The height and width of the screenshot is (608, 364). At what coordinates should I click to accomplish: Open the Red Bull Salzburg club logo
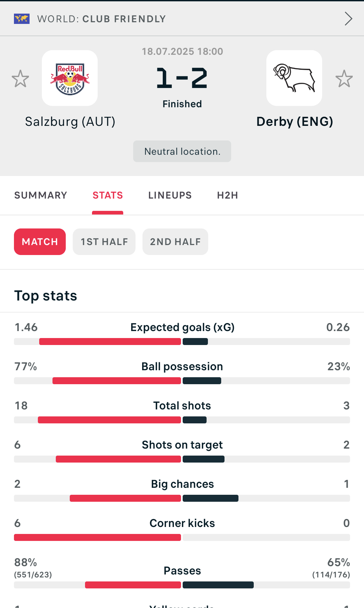click(70, 78)
